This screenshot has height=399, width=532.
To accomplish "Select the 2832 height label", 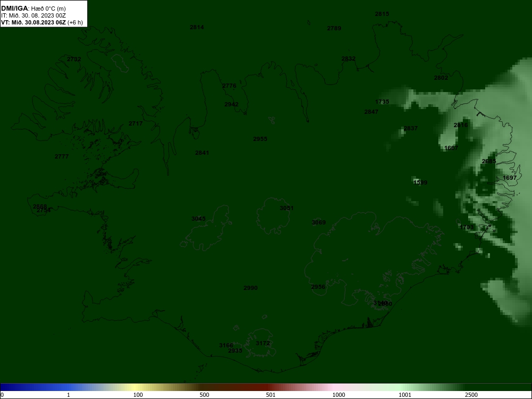I will pyautogui.click(x=348, y=59).
